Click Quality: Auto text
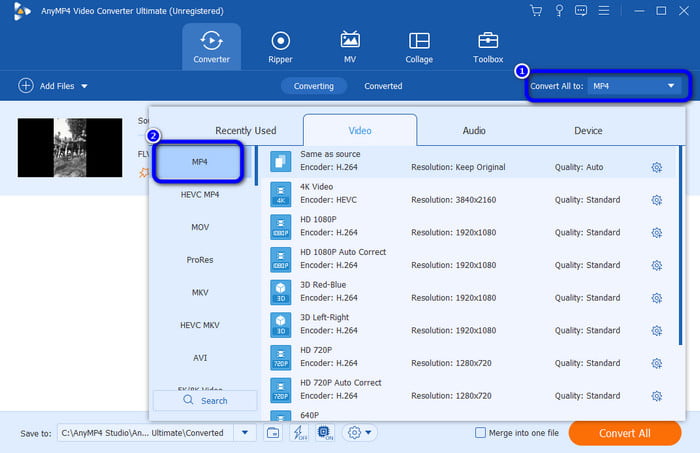Image resolution: width=700 pixels, height=453 pixels. (x=579, y=167)
